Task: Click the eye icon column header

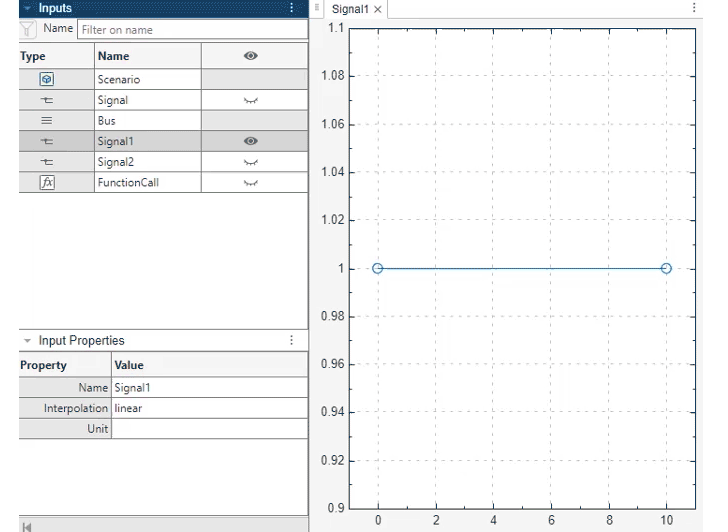Action: [x=250, y=56]
